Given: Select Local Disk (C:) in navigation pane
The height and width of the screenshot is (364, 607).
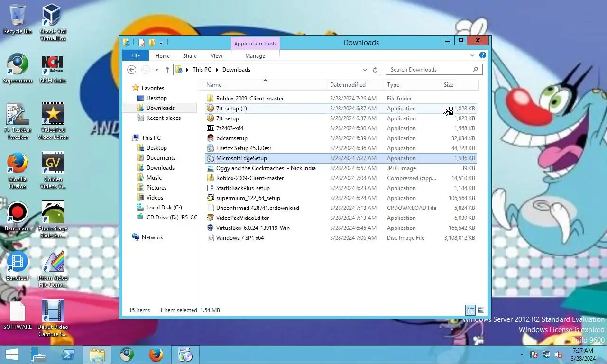Looking at the screenshot, I should (x=164, y=208).
